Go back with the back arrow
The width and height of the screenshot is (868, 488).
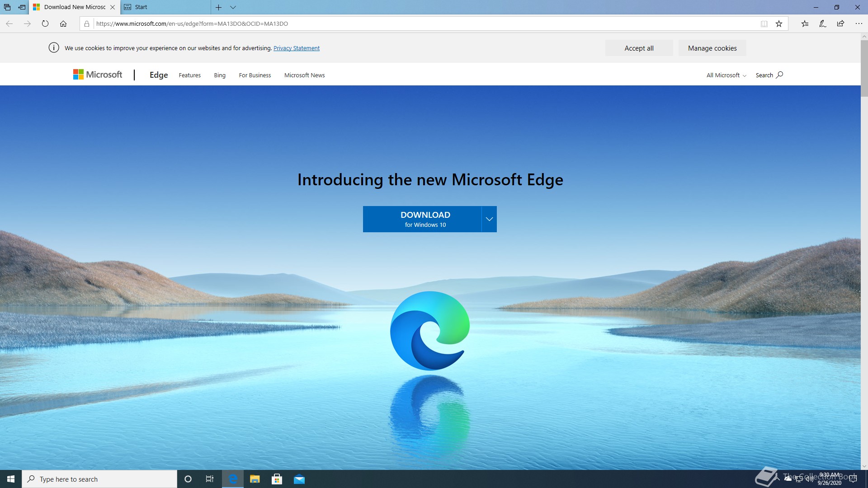pos(9,23)
